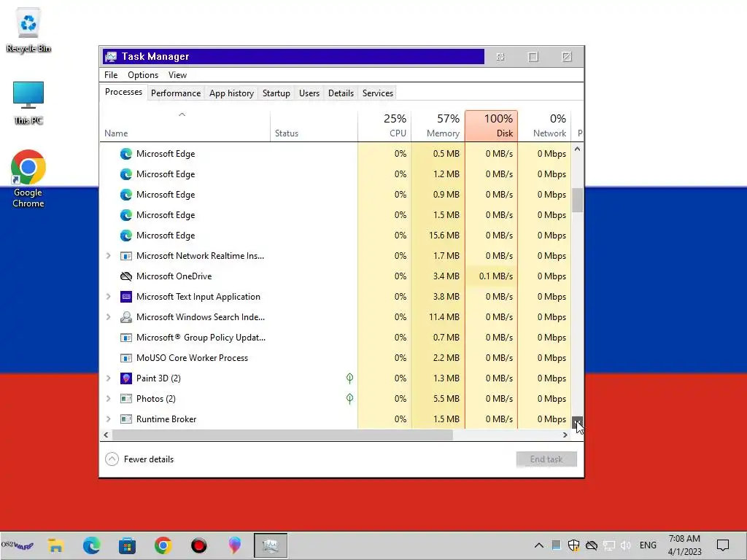Open the clock showing 7:08 AM

click(x=684, y=545)
